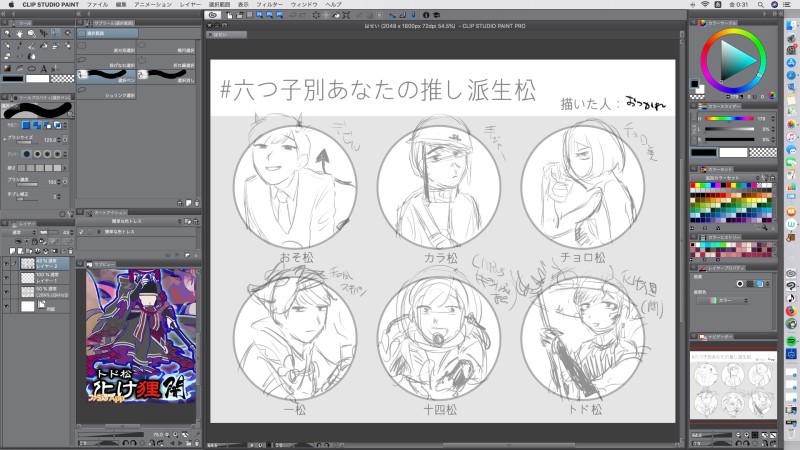The width and height of the screenshot is (800, 450).
Task: Choose the 楕円選択 sub tool
Action: [167, 47]
